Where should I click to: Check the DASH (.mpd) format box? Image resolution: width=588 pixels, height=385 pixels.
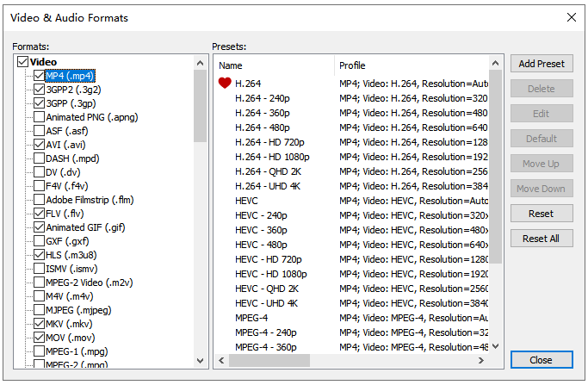pyautogui.click(x=39, y=158)
